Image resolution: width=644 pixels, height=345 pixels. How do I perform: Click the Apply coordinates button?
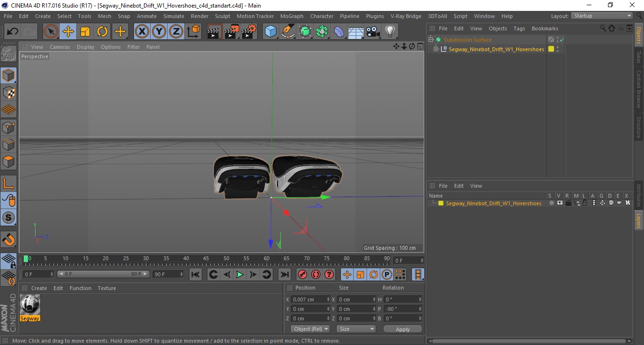pos(402,329)
